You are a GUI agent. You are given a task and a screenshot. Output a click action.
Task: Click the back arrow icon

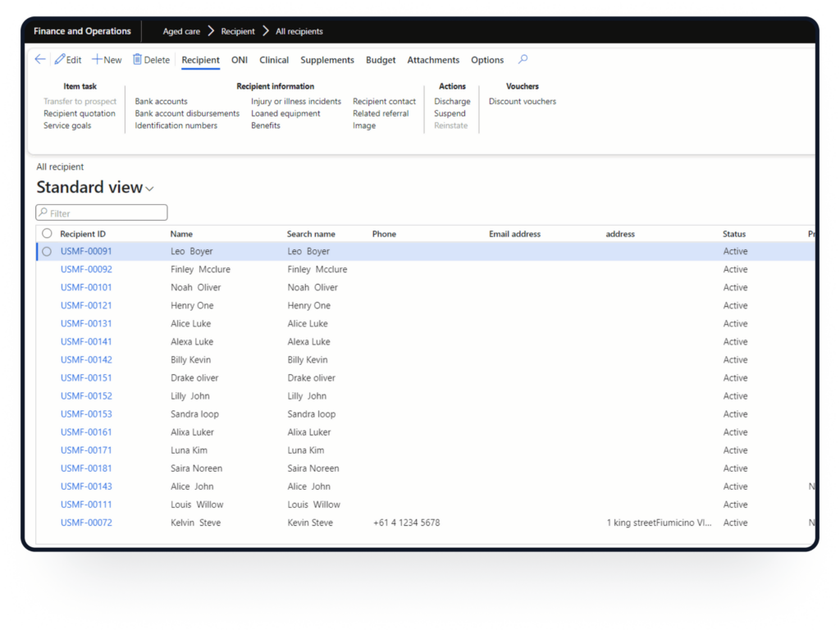click(x=40, y=59)
